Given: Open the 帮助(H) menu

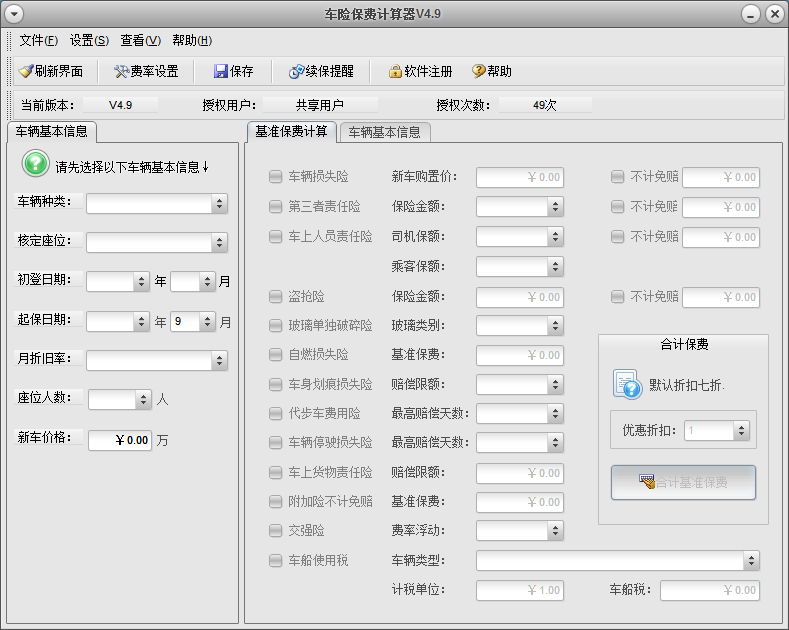Looking at the screenshot, I should coord(192,40).
